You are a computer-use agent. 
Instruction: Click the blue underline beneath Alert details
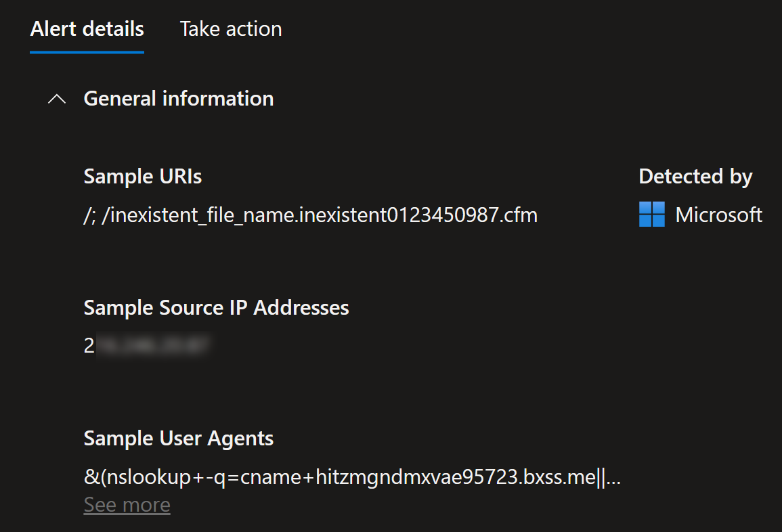(87, 51)
